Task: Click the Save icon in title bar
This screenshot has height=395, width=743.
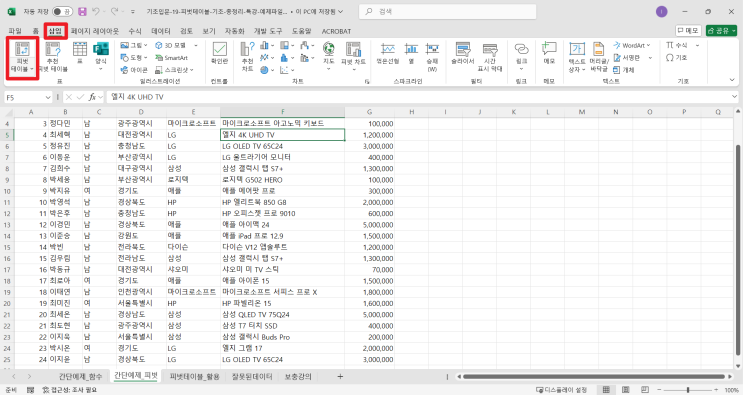Action: click(x=82, y=11)
